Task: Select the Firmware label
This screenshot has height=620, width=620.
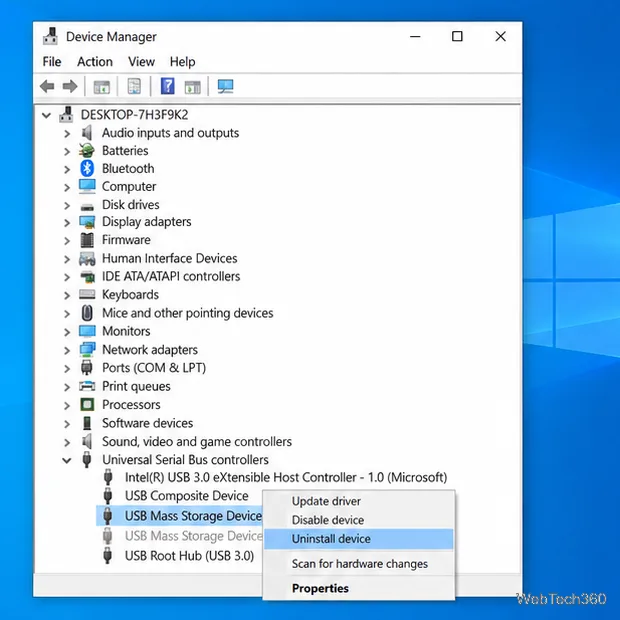Action: tap(126, 240)
